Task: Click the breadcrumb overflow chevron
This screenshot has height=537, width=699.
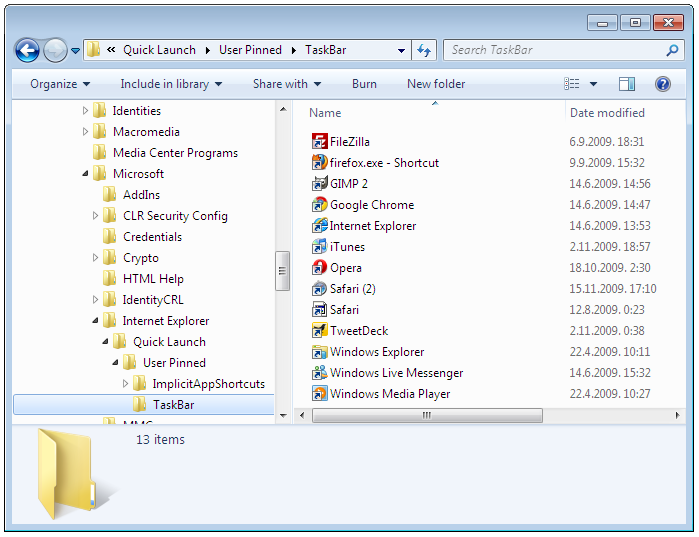Action: (x=111, y=50)
